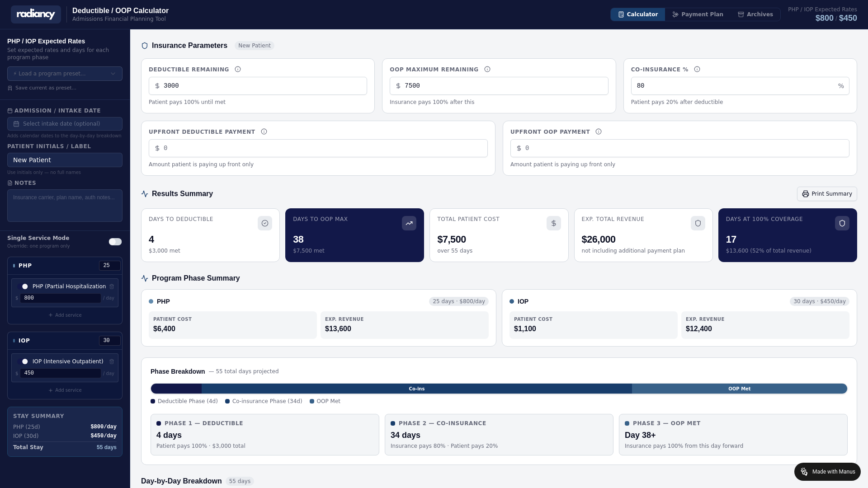Click the bookmark icon beside Save current as preset
This screenshot has height=488, width=868.
[x=10, y=88]
